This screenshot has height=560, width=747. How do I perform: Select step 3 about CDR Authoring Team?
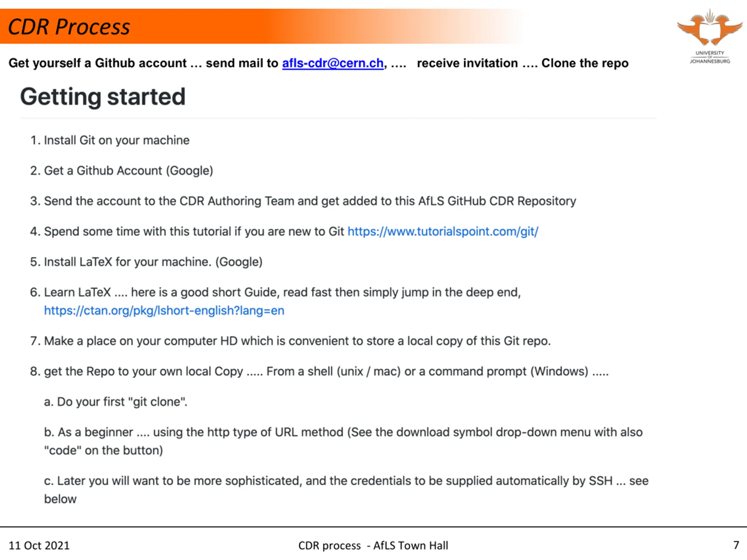pyautogui.click(x=303, y=201)
